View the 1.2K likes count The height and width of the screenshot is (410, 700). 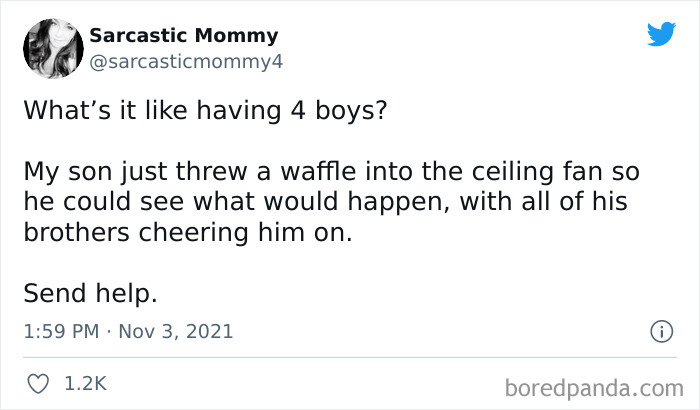(84, 383)
